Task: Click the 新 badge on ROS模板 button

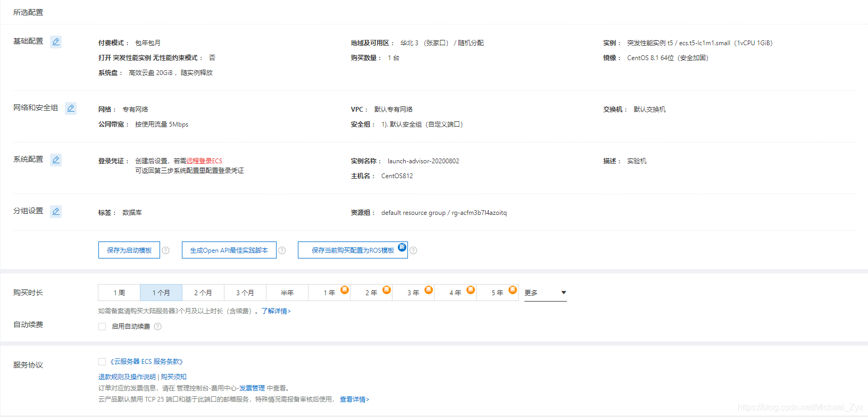Action: click(402, 247)
